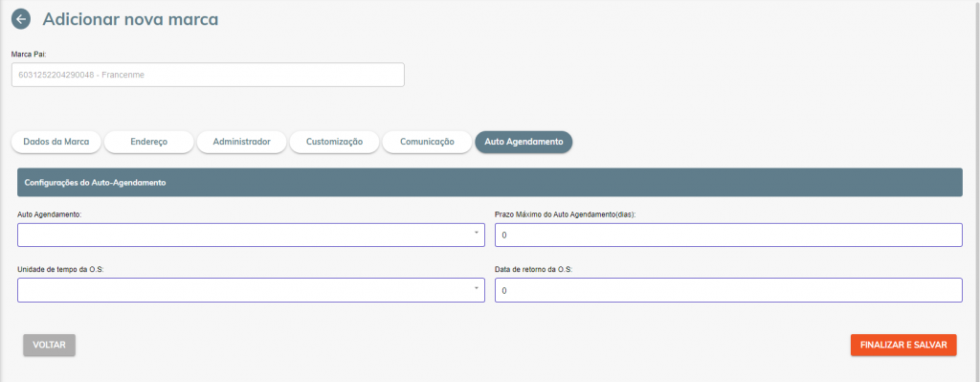Screen dimensions: 980x382
Task: Click the Marca Pai input field
Action: (208, 75)
